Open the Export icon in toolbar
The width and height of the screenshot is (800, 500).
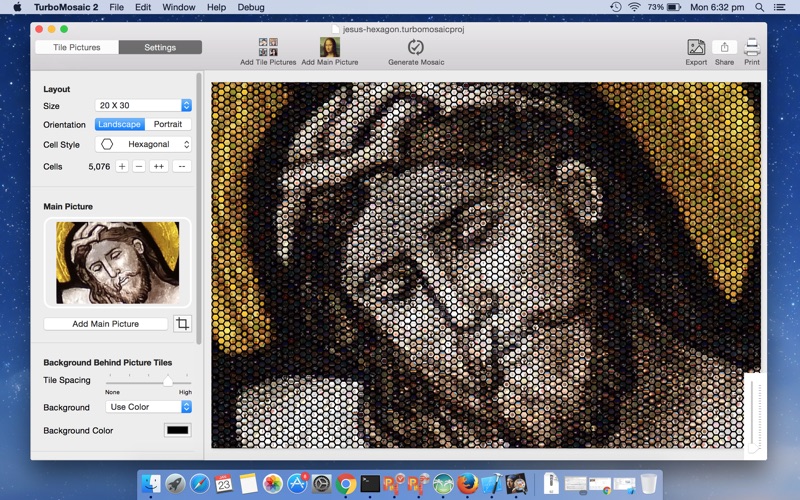click(x=696, y=47)
